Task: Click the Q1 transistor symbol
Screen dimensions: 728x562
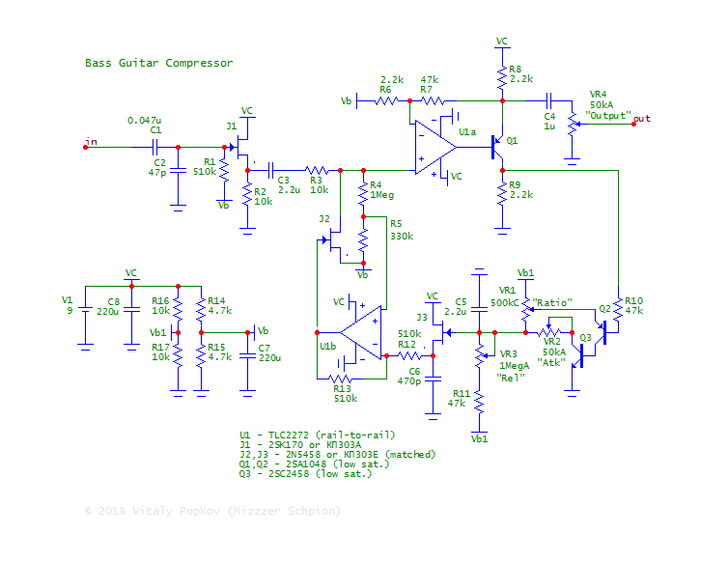Action: point(498,148)
